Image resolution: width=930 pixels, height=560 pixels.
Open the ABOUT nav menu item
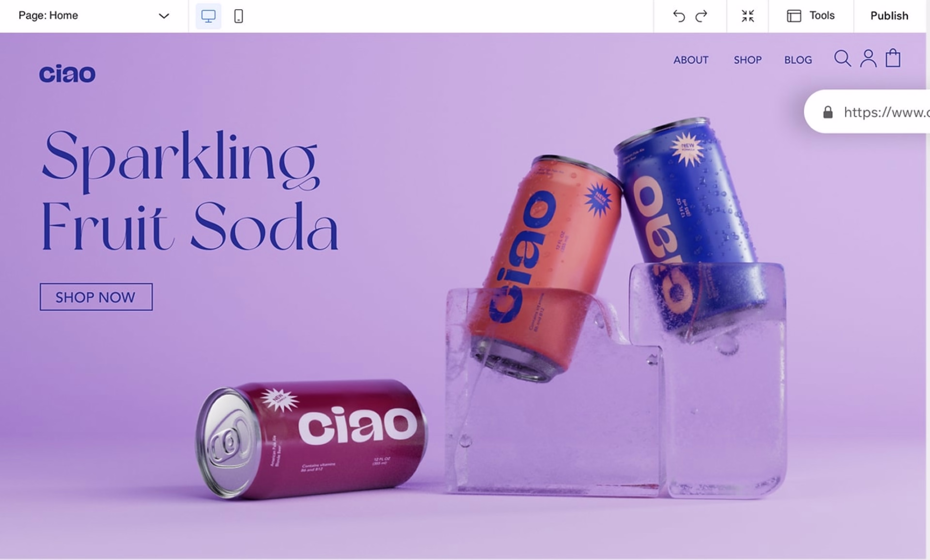(691, 60)
